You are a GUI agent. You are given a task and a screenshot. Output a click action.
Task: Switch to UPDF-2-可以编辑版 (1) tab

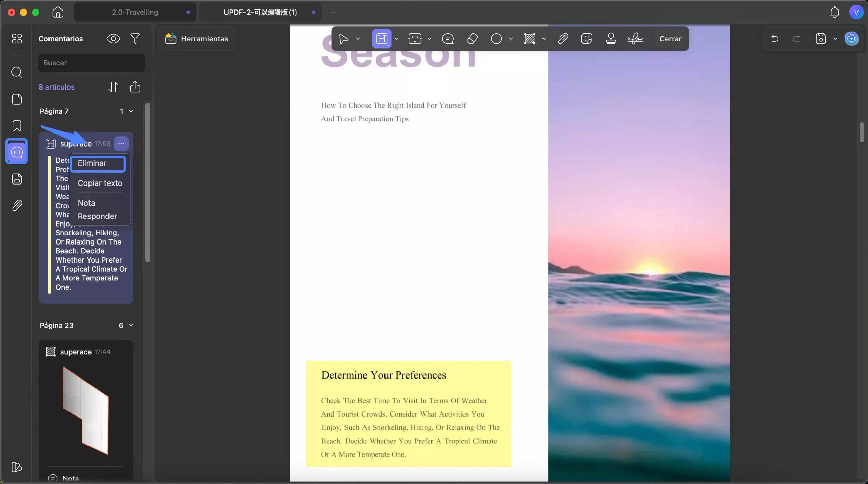pos(260,12)
